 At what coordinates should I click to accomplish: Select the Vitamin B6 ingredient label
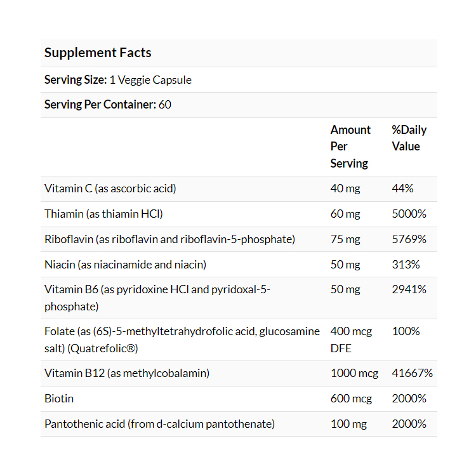point(157,298)
